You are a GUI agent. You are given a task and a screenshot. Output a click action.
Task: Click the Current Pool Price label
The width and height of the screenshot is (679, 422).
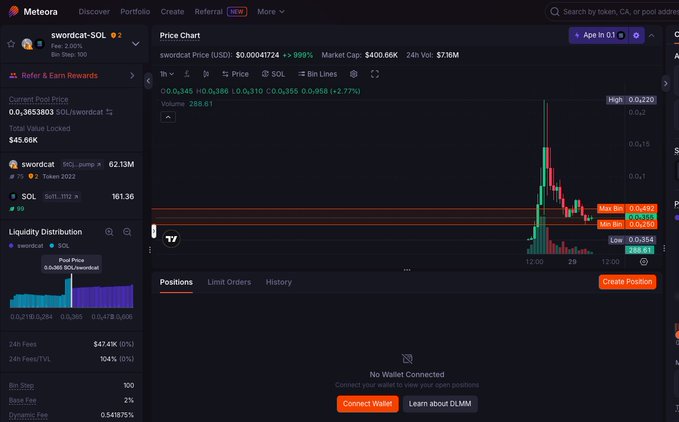click(39, 100)
